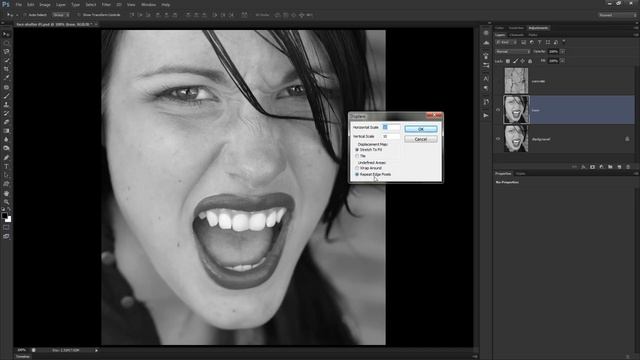
Task: Select the Eyedropper tool
Action: [x=6, y=78]
